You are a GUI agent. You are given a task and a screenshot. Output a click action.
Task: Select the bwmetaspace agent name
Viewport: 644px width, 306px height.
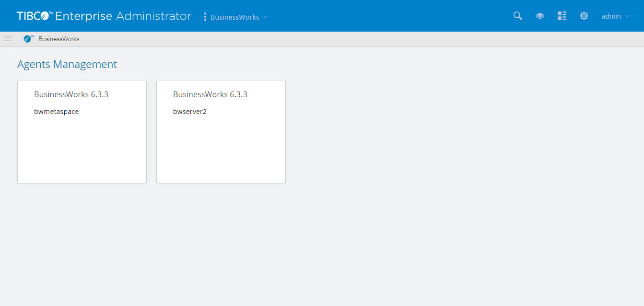(x=56, y=112)
